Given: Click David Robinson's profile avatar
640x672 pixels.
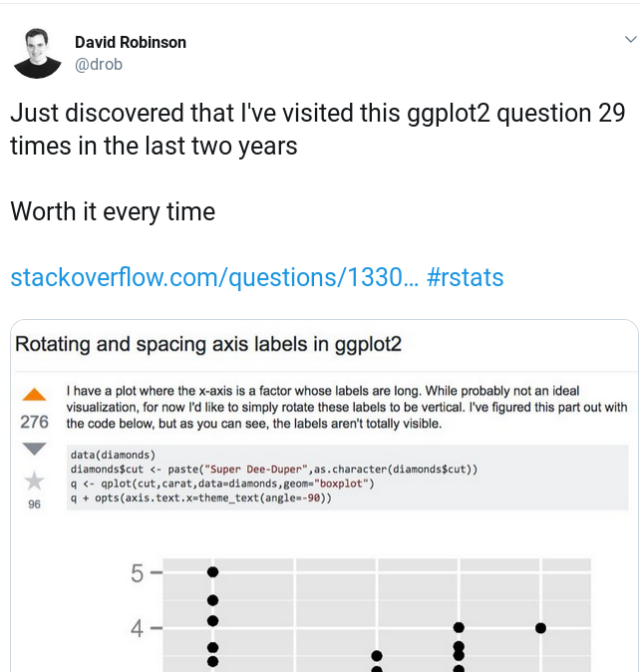Looking at the screenshot, I should tap(37, 54).
